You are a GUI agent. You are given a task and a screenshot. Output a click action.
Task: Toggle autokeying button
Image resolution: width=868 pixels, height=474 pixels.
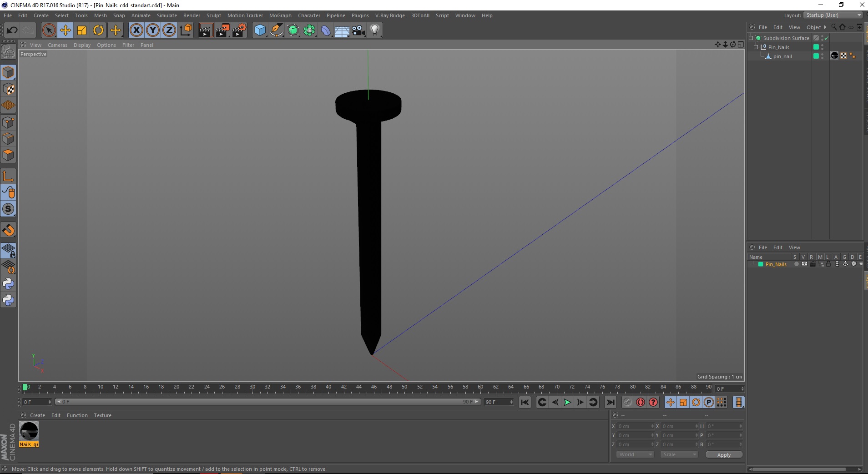tap(641, 402)
